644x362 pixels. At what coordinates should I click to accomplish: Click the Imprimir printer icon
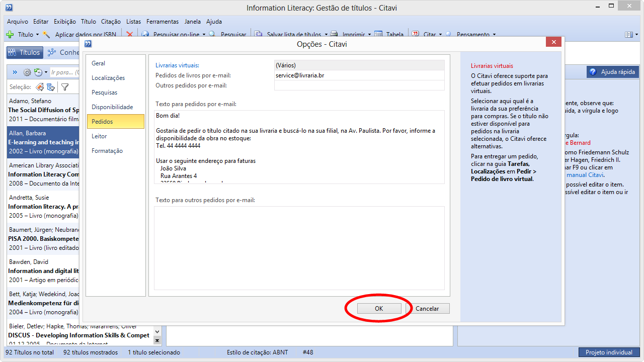pos(335,35)
